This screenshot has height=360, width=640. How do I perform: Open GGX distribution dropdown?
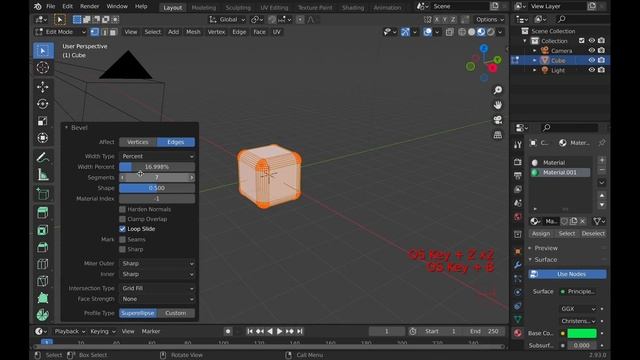(x=578, y=309)
